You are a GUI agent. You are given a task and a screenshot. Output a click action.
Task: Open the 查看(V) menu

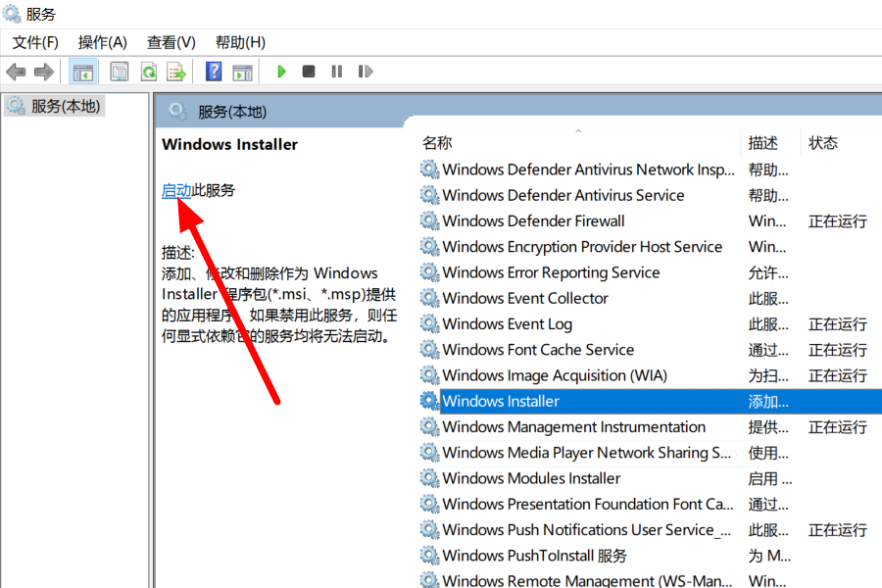171,42
